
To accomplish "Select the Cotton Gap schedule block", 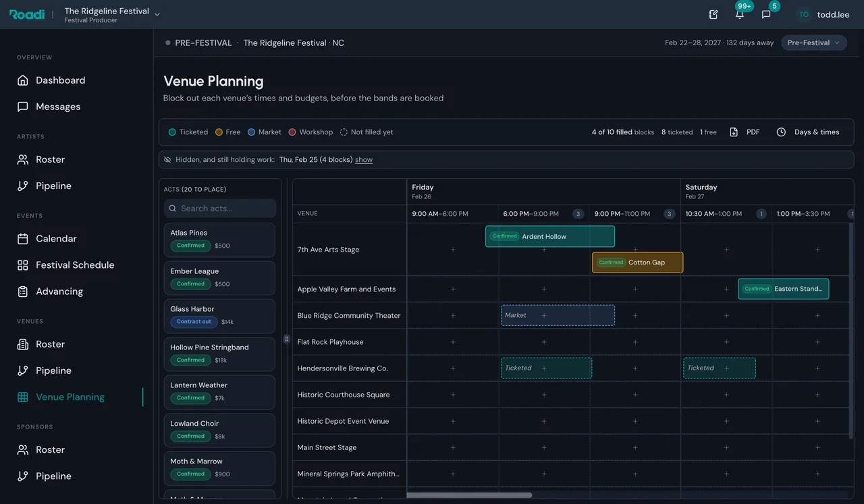I will (638, 262).
